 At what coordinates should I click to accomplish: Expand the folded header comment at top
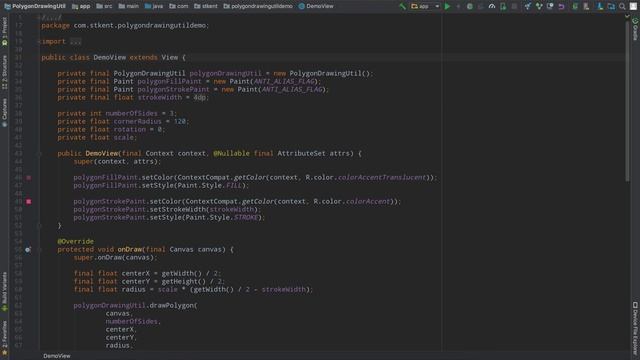(x=52, y=18)
